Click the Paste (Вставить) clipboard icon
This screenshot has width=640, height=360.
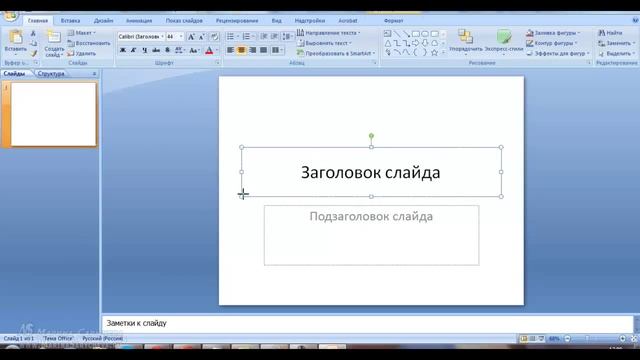tap(16, 38)
